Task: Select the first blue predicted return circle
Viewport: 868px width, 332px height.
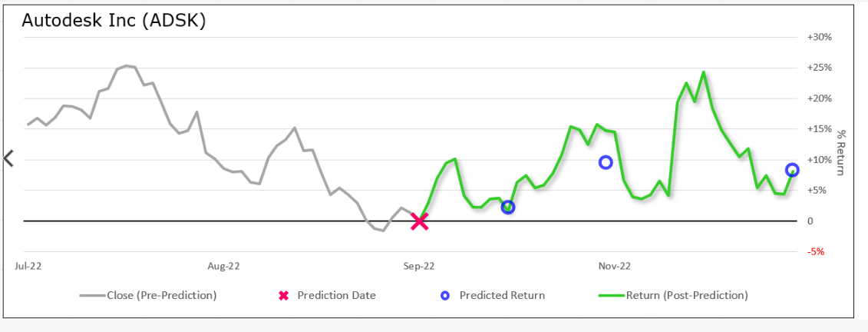Action: coord(508,207)
